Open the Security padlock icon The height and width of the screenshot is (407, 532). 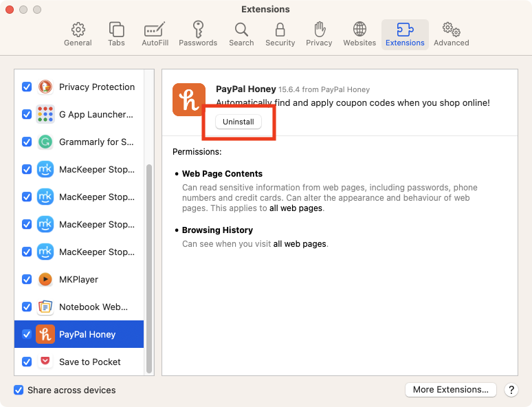tap(280, 30)
